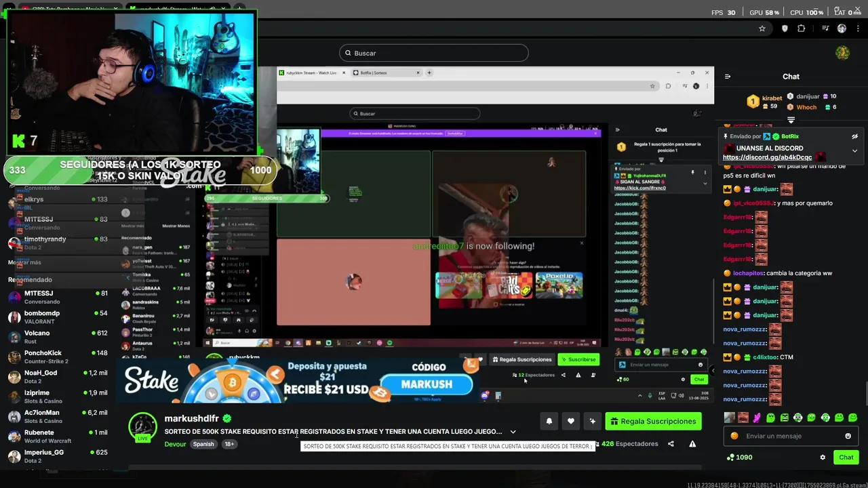Click the large Regala Suscripciones button
The image size is (868, 488).
tap(653, 421)
